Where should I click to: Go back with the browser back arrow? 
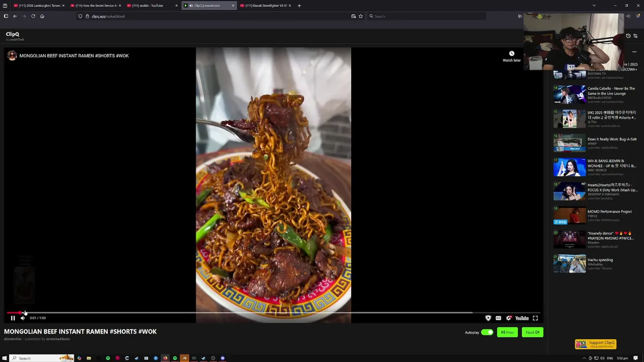(x=15, y=16)
